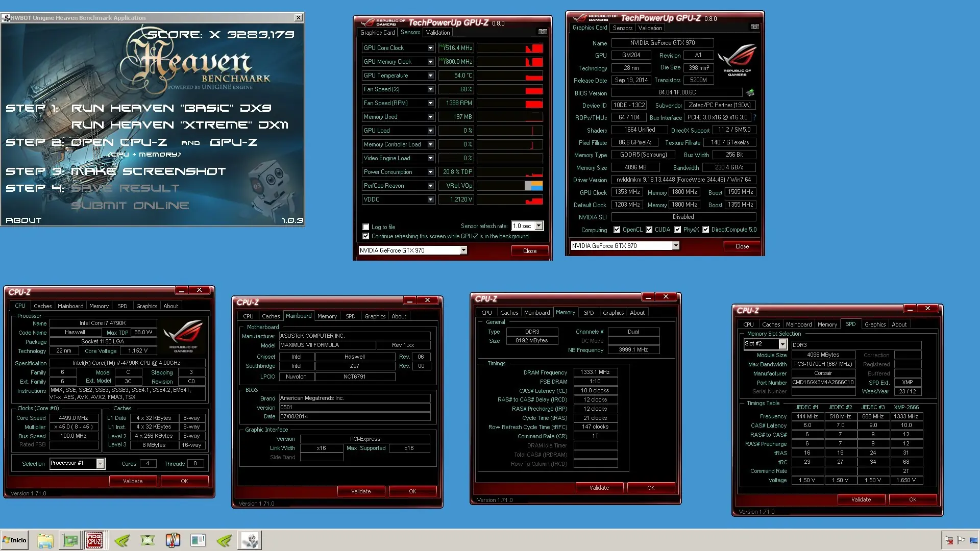Open the Processor #1 selection dropdown
The width and height of the screenshot is (980, 551).
101,463
